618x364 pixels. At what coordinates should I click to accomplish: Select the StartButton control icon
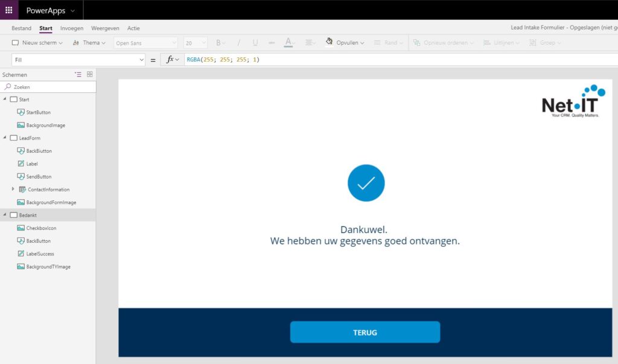[21, 112]
